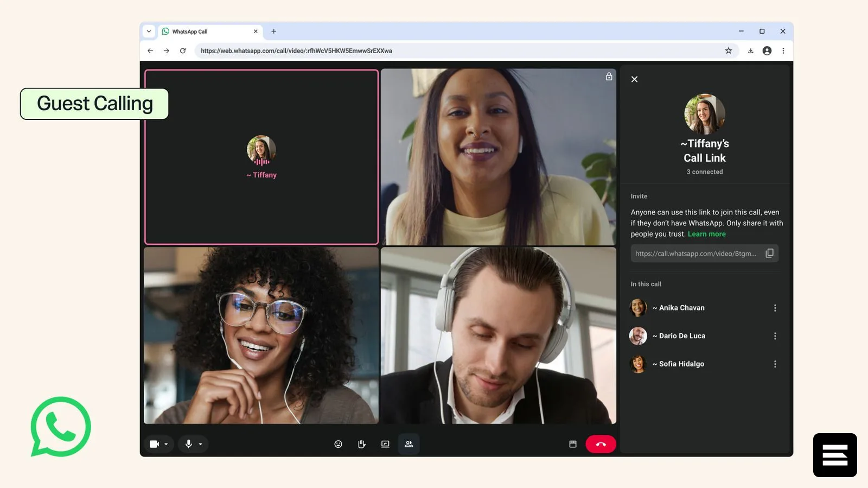Raise your hand in the call

362,444
